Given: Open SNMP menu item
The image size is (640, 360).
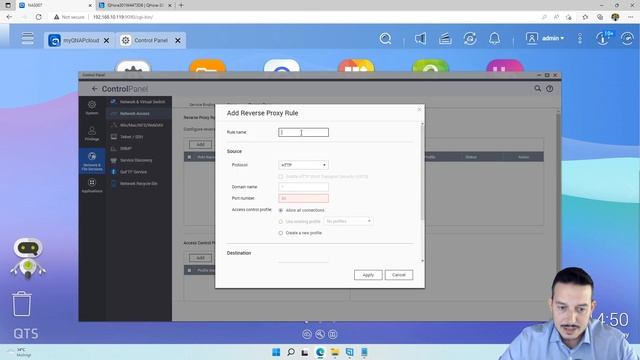Looking at the screenshot, I should tap(139, 149).
